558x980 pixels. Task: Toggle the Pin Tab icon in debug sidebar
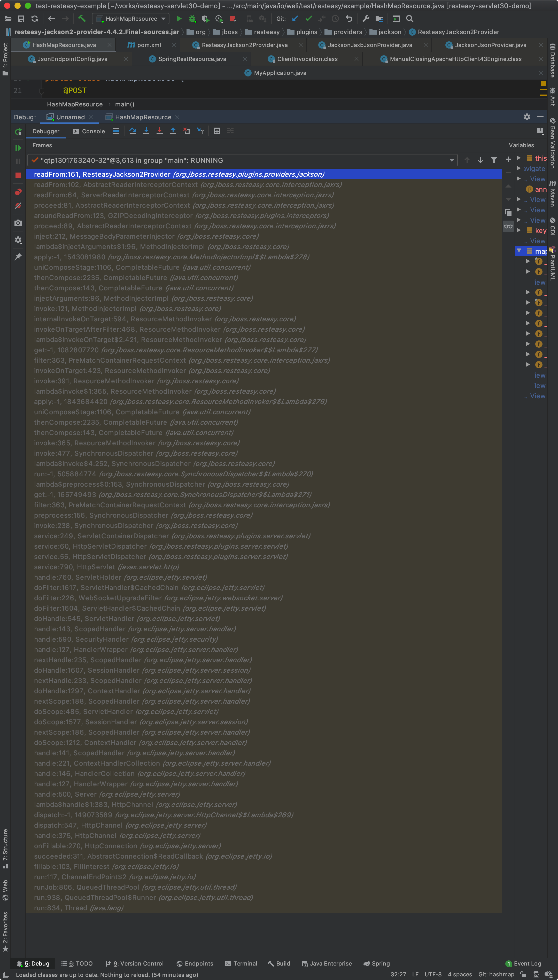[18, 257]
